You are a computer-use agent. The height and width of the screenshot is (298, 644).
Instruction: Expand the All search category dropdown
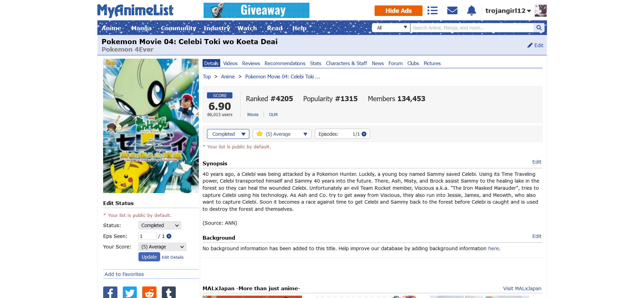coord(391,28)
